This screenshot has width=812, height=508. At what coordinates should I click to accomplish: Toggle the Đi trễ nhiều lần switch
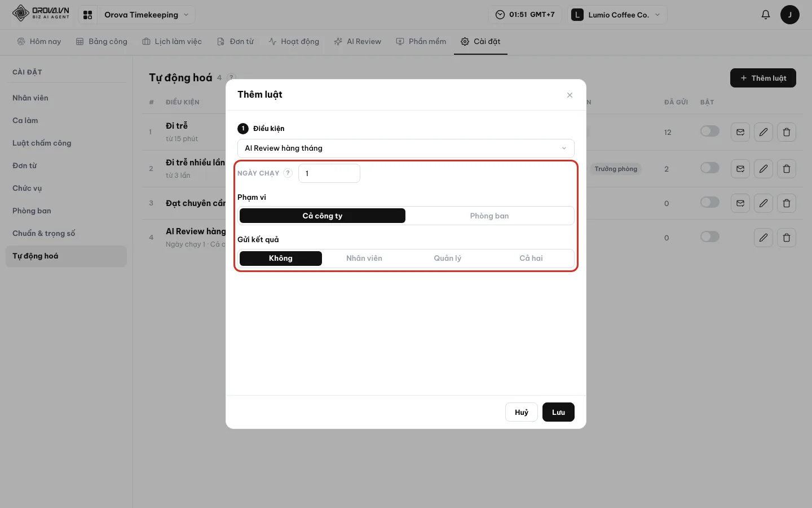[710, 168]
